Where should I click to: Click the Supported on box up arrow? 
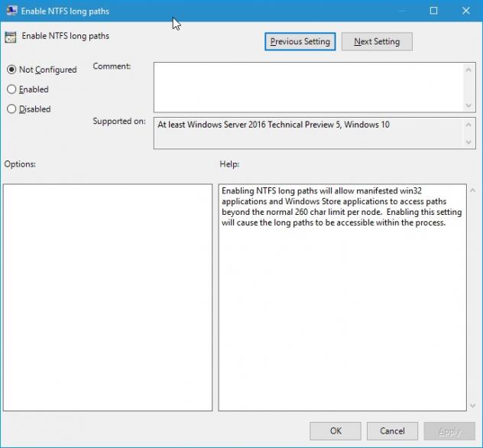coord(469,125)
